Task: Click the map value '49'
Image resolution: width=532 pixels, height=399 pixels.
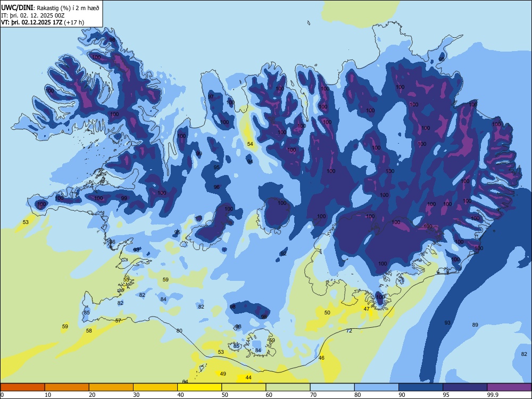Action: tap(223, 374)
